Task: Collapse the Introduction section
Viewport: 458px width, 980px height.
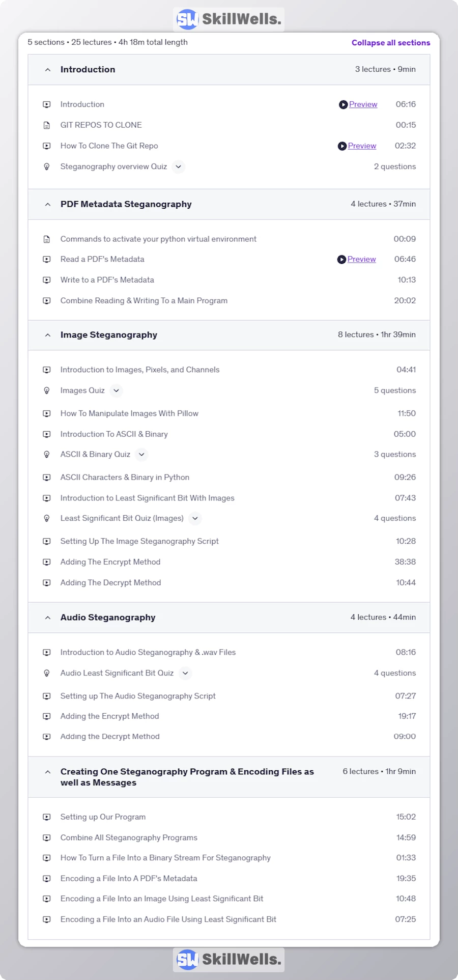Action: (x=48, y=70)
